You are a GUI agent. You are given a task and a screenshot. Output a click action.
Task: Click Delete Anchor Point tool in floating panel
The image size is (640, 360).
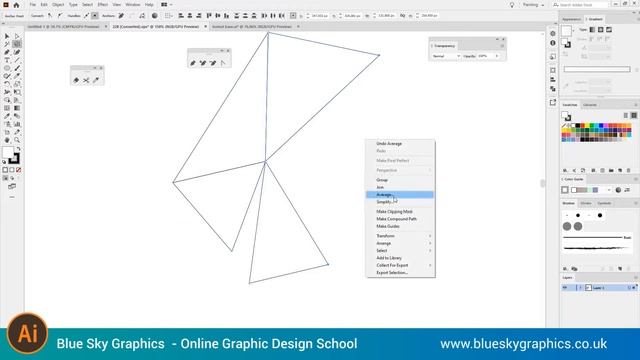[x=213, y=63]
